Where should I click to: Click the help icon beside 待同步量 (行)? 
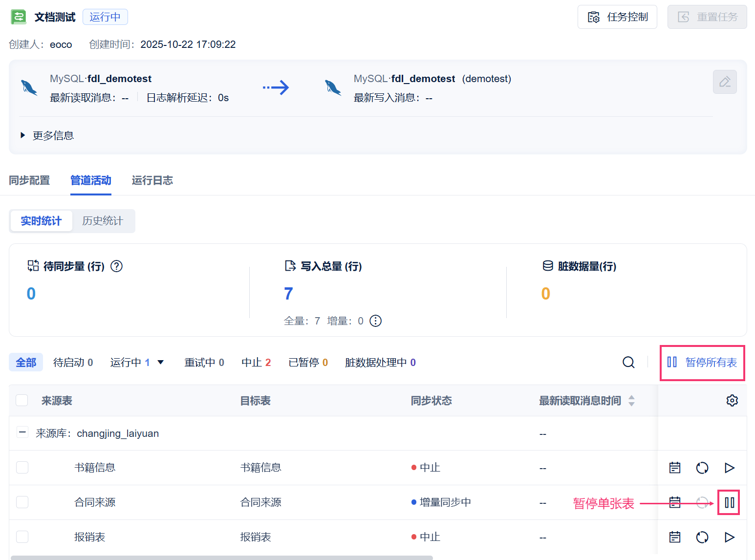[116, 266]
